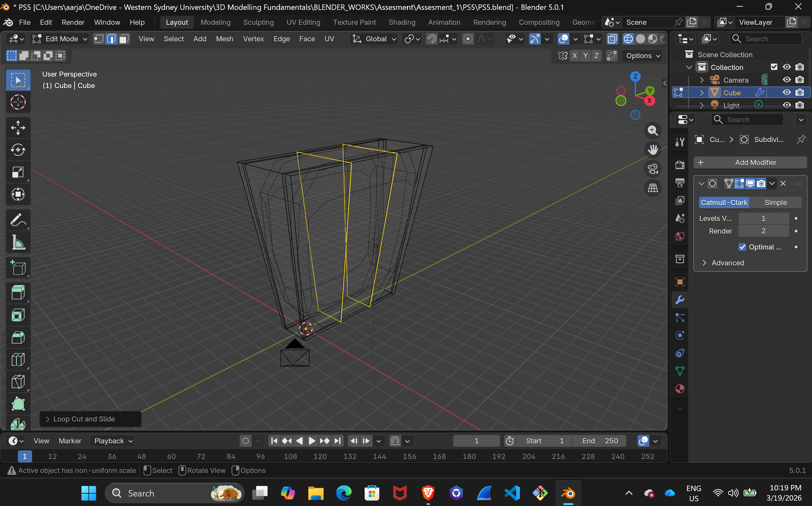Select the Rotate tool
This screenshot has width=812, height=506.
pyautogui.click(x=18, y=150)
